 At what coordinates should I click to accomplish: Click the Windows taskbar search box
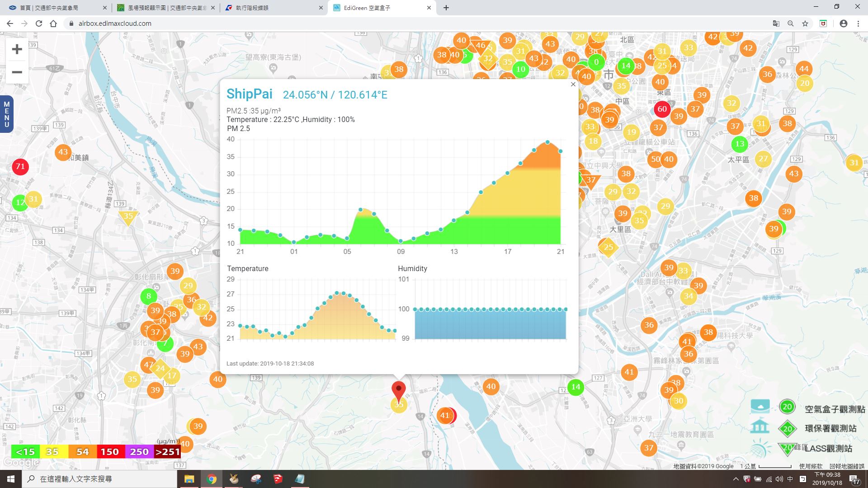(99, 479)
